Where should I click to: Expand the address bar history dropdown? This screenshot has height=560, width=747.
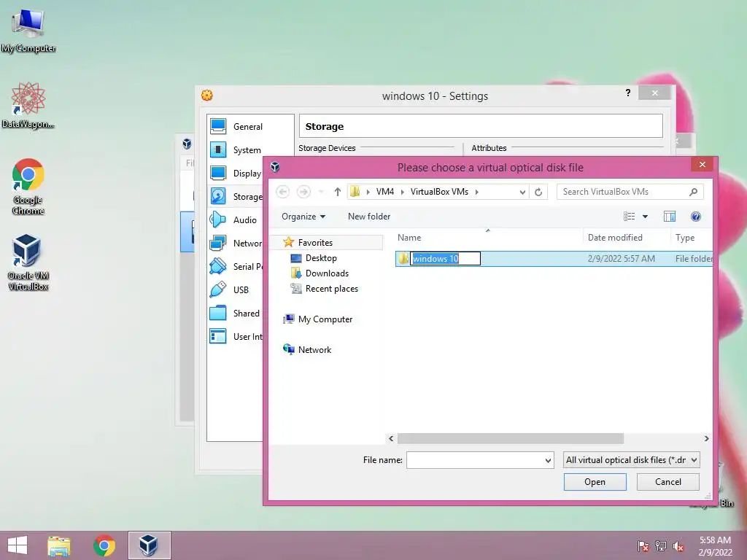[x=522, y=192]
